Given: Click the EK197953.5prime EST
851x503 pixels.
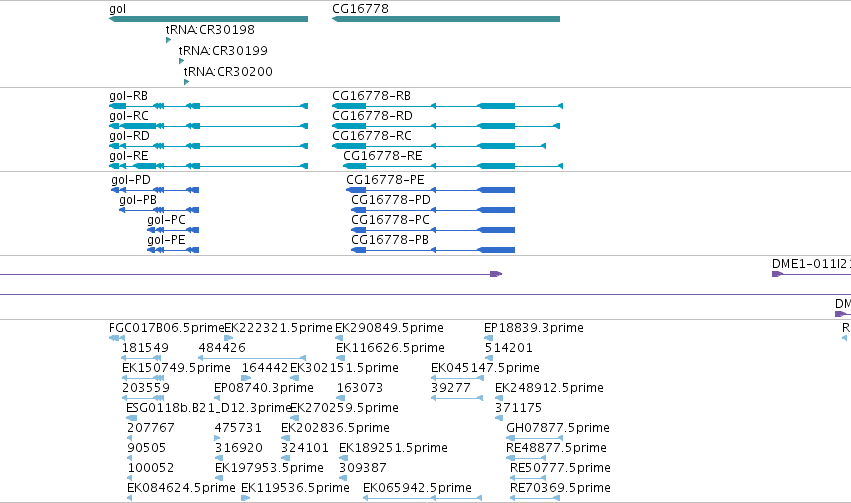Looking at the screenshot, I should tap(269, 468).
